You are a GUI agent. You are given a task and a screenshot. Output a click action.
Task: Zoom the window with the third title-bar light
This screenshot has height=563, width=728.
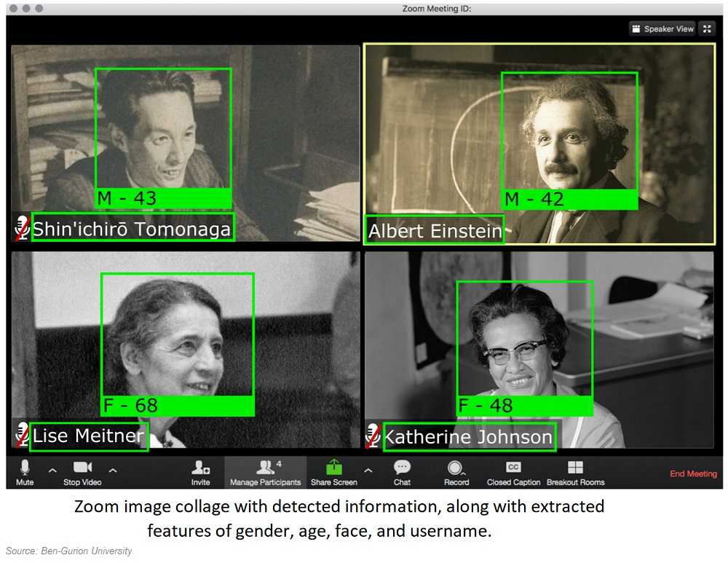[39, 8]
